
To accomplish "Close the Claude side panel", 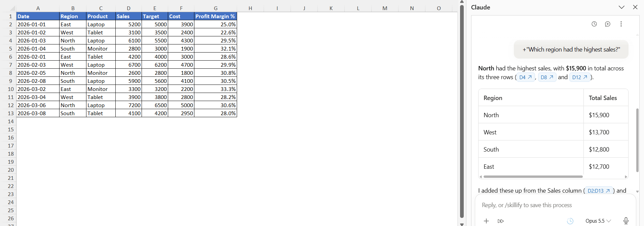I will [x=635, y=7].
